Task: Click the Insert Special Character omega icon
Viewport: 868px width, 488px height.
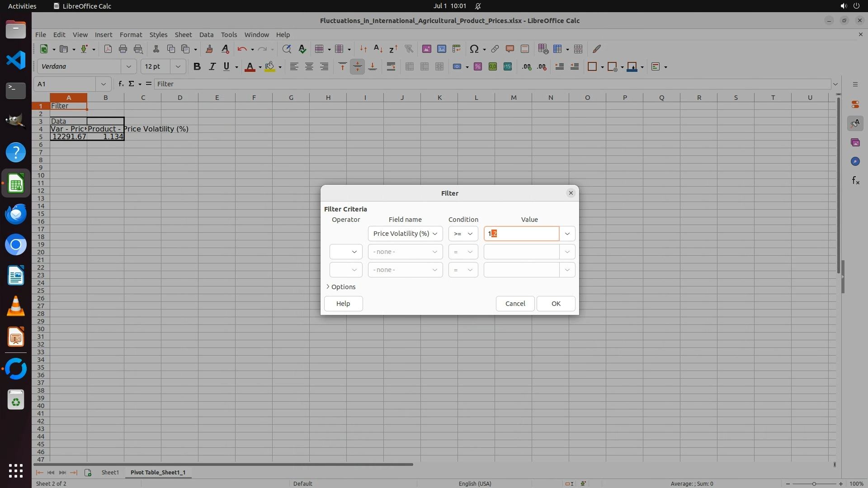Action: click(x=474, y=49)
